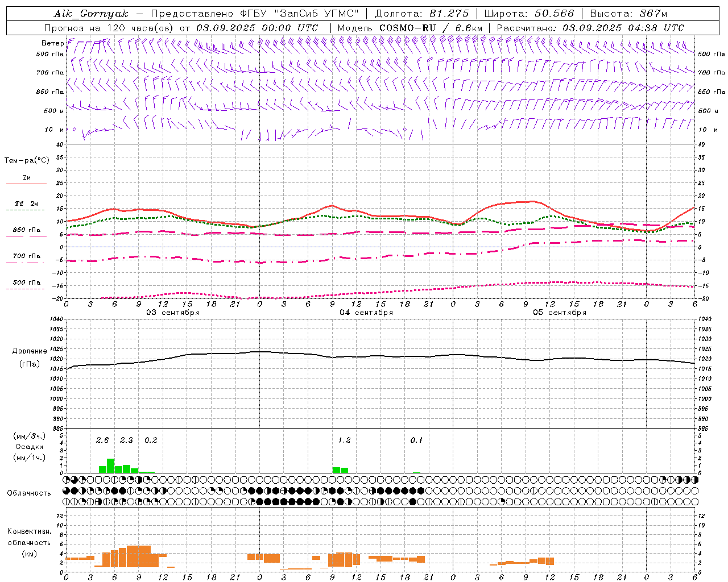This screenshot has height=582, width=728.
Task: Click the date label 05 сентября
Action: tap(560, 312)
